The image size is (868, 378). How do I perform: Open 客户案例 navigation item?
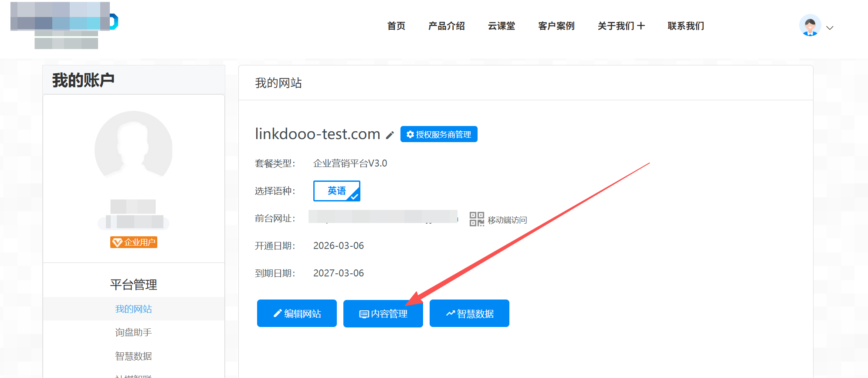coord(556,26)
